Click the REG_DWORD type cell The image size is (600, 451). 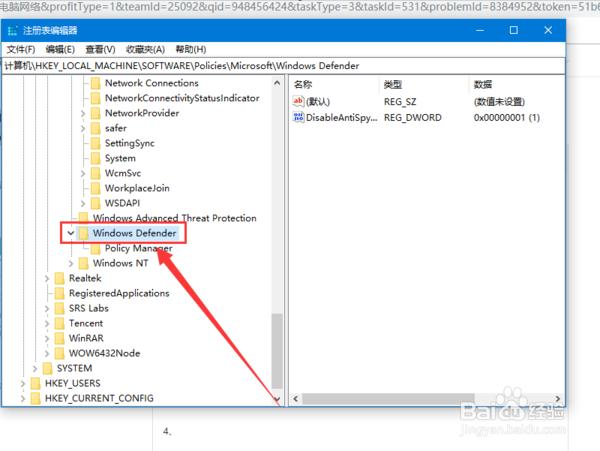click(x=412, y=117)
